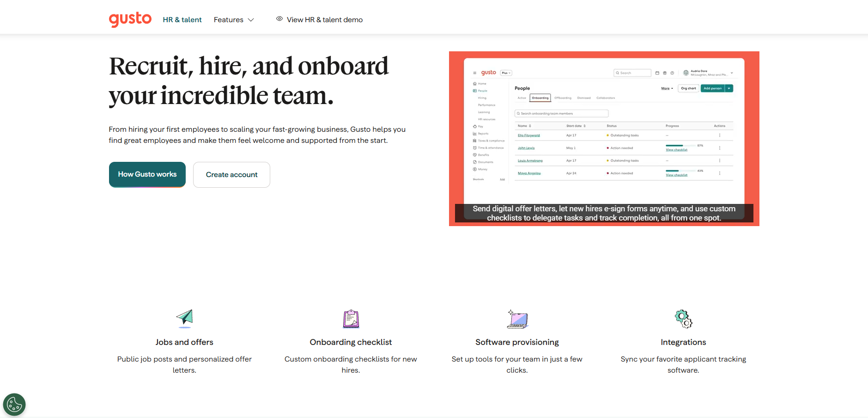Open the John Lewis name link

coord(526,148)
